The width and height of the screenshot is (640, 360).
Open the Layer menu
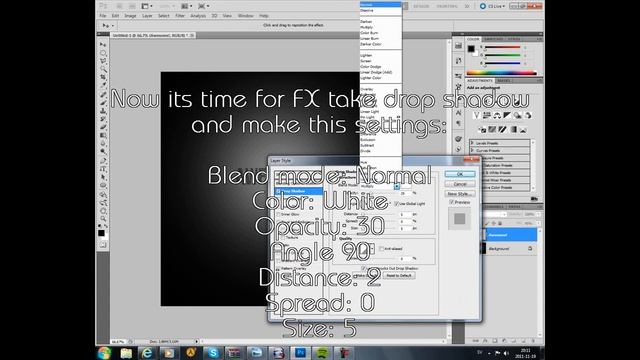147,16
